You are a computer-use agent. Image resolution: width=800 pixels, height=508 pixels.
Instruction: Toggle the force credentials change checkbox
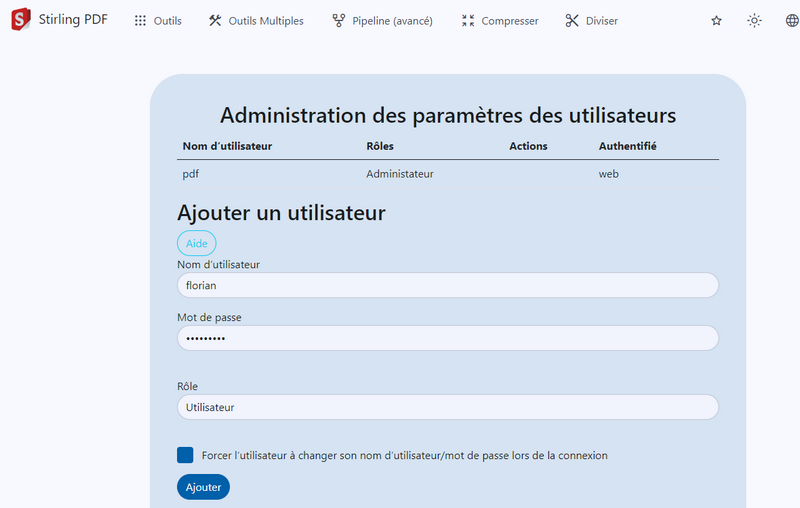pyautogui.click(x=185, y=455)
